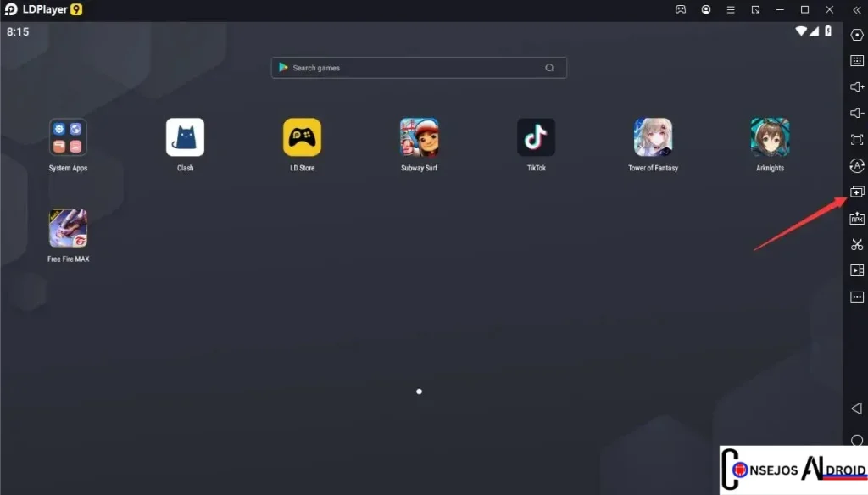Open the user account icon in title bar
The height and width of the screenshot is (495, 868).
pyautogui.click(x=705, y=9)
